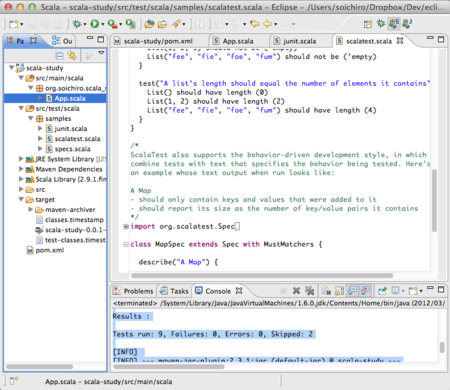Open the Display Selected Console dropdown

point(403,291)
